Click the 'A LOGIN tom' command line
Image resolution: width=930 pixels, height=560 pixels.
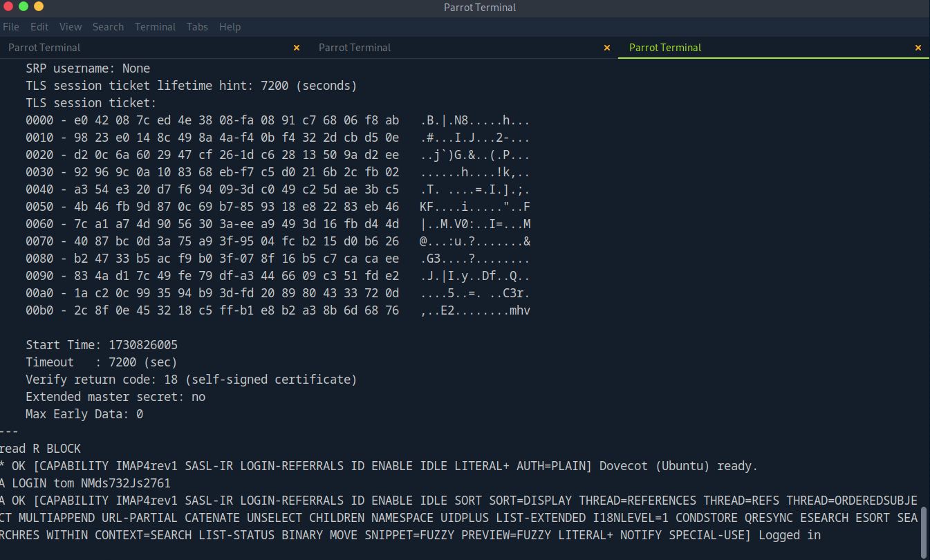(x=85, y=483)
